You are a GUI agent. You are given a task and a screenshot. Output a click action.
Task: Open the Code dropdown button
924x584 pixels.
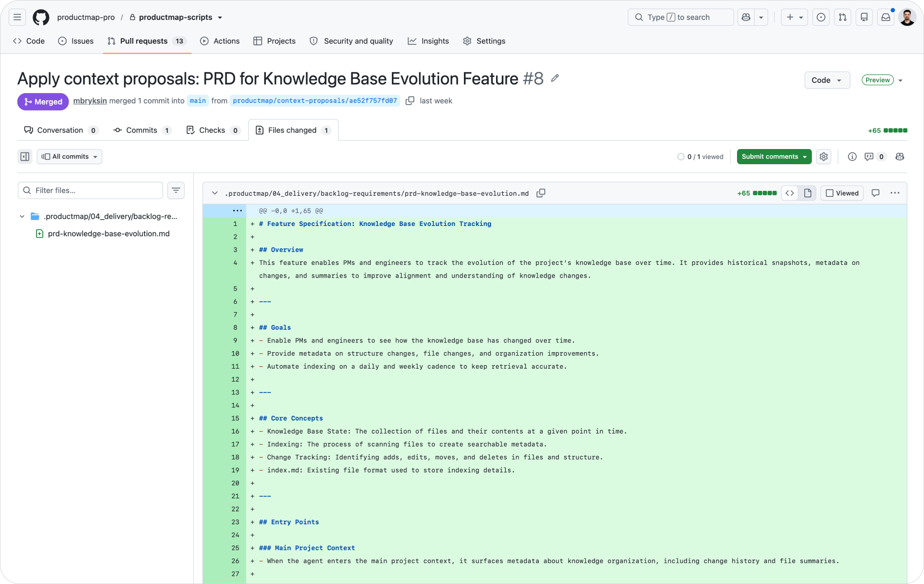(827, 80)
